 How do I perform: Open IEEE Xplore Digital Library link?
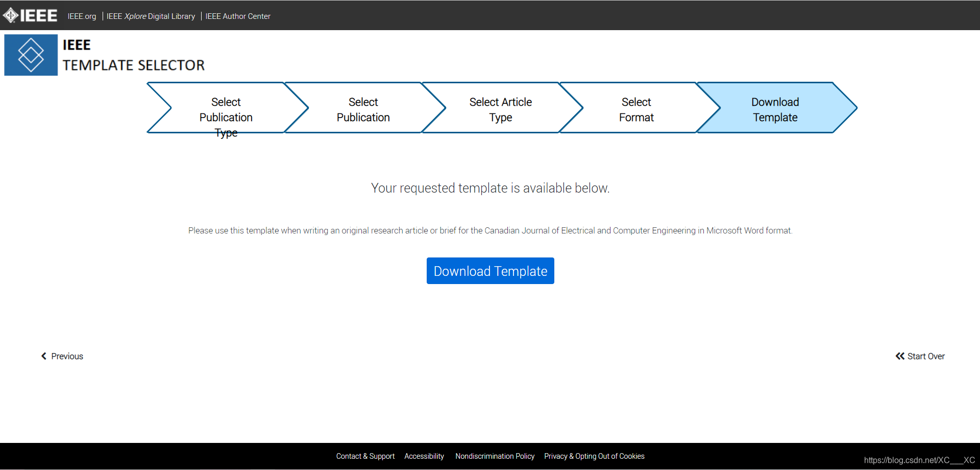point(151,16)
